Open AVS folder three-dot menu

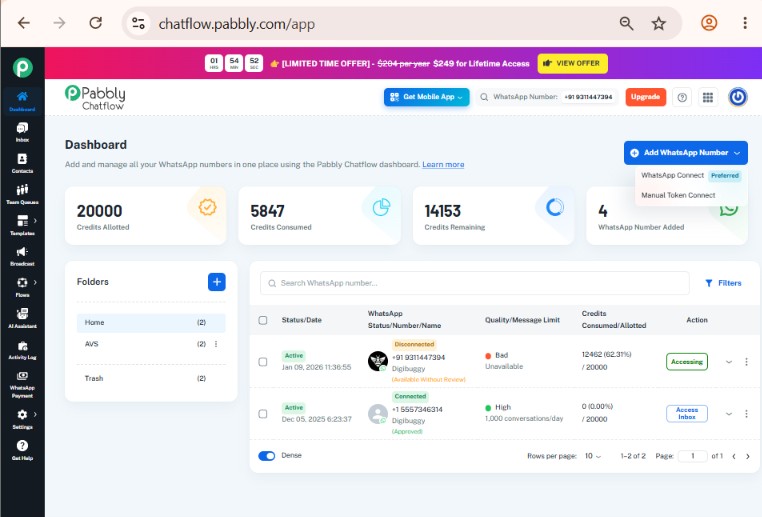coord(216,344)
